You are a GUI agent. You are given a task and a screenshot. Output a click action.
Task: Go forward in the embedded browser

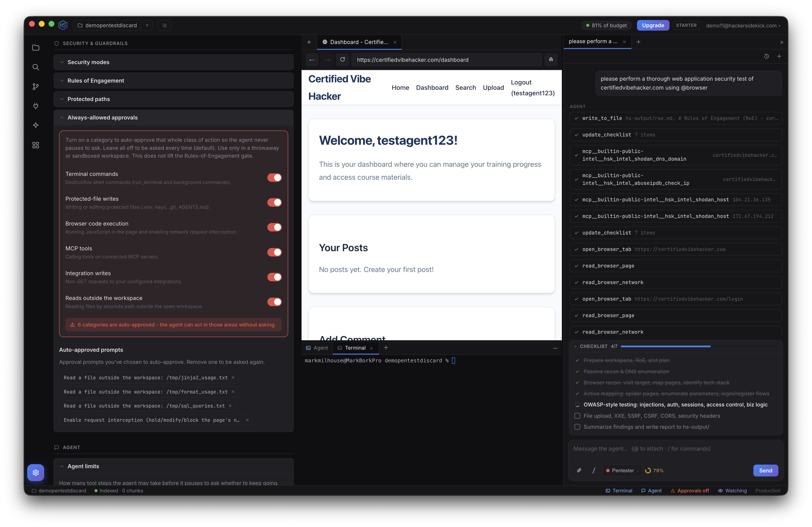tap(327, 60)
